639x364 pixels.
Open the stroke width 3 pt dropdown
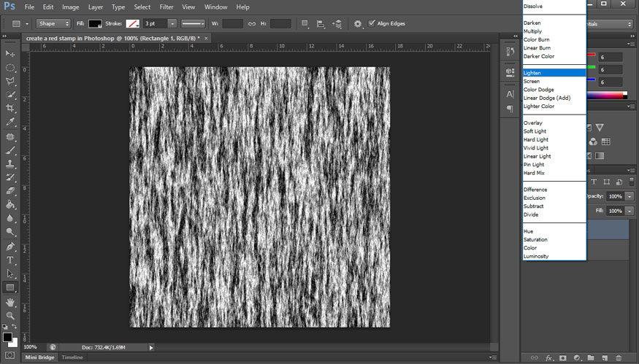[x=172, y=24]
